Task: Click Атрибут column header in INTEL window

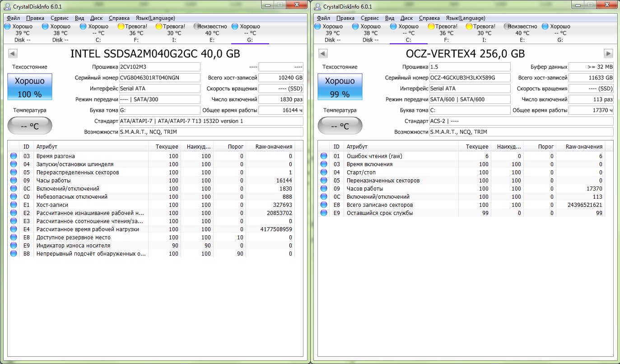Action: tap(91, 147)
